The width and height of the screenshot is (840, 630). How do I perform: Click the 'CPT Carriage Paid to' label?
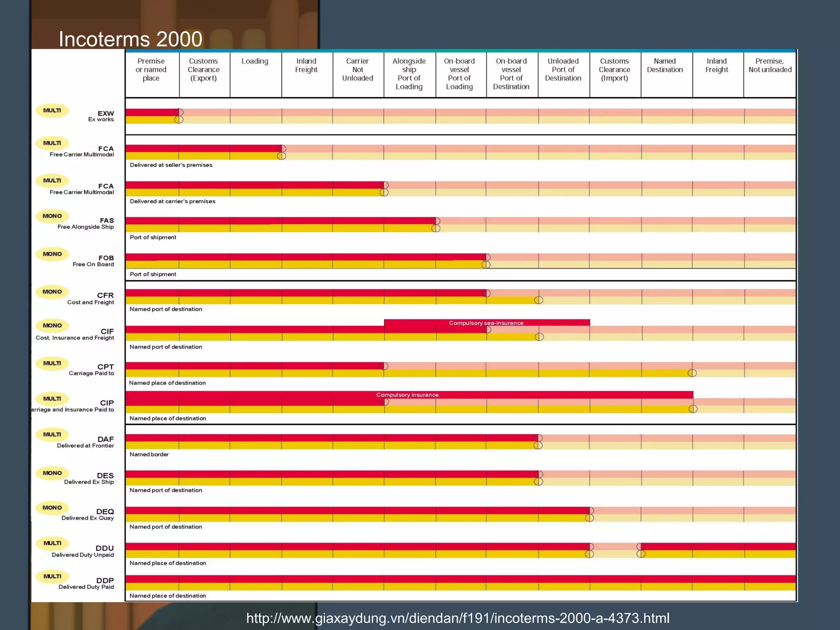[91, 370]
